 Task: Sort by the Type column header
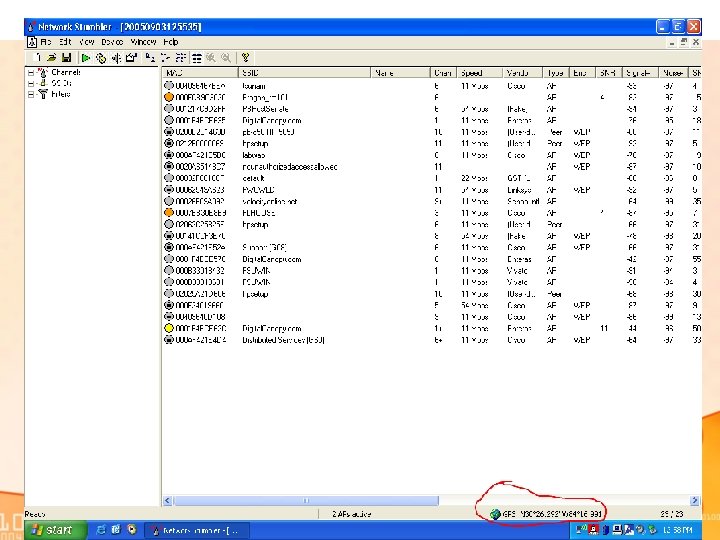(556, 73)
